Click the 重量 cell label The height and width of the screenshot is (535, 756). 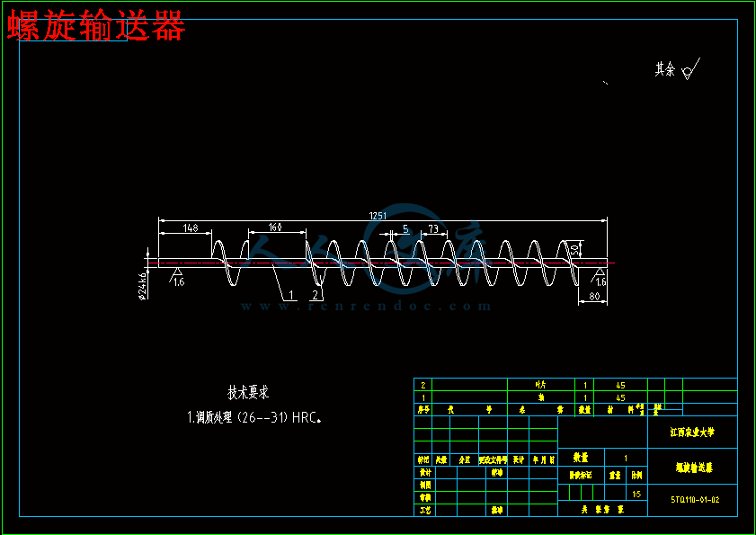click(615, 475)
